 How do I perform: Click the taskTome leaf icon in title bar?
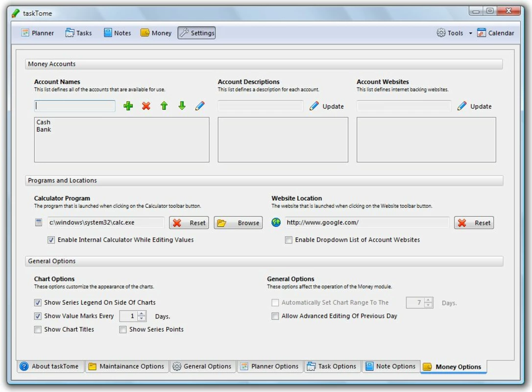click(16, 13)
